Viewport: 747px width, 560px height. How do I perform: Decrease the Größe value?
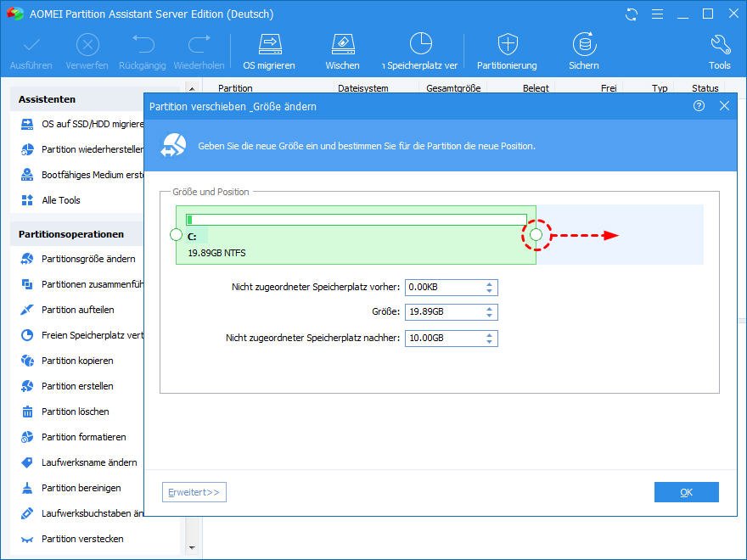point(489,316)
